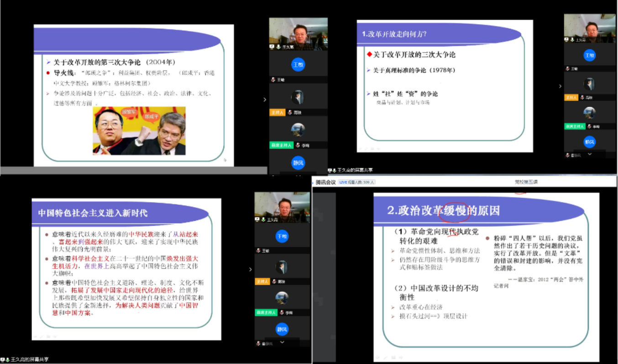Expand the video strip using the right chevron
618x364 pixels.
(x=265, y=99)
